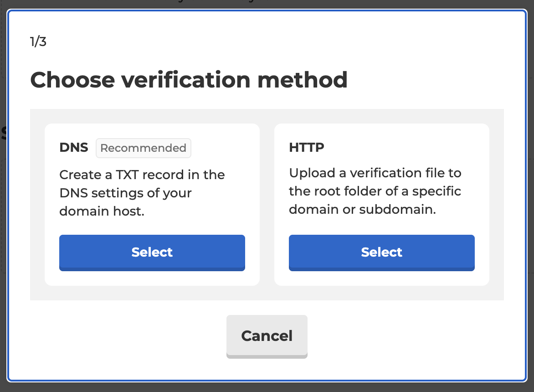This screenshot has width=534, height=392.
Task: Click the word 'verification' in the dialog heading
Action: [186, 80]
